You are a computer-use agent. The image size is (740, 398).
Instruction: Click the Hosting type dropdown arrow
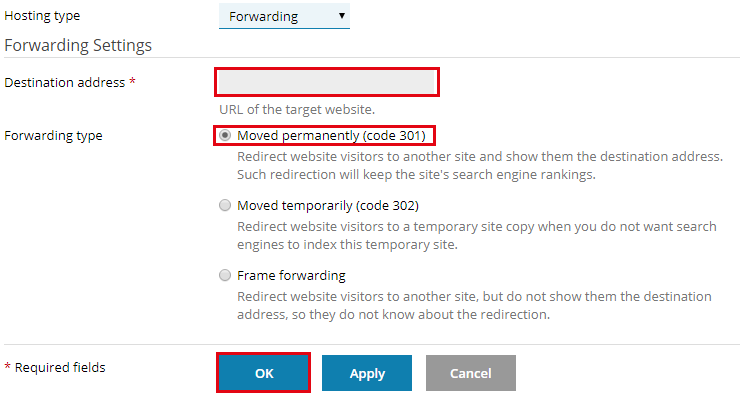coord(342,16)
